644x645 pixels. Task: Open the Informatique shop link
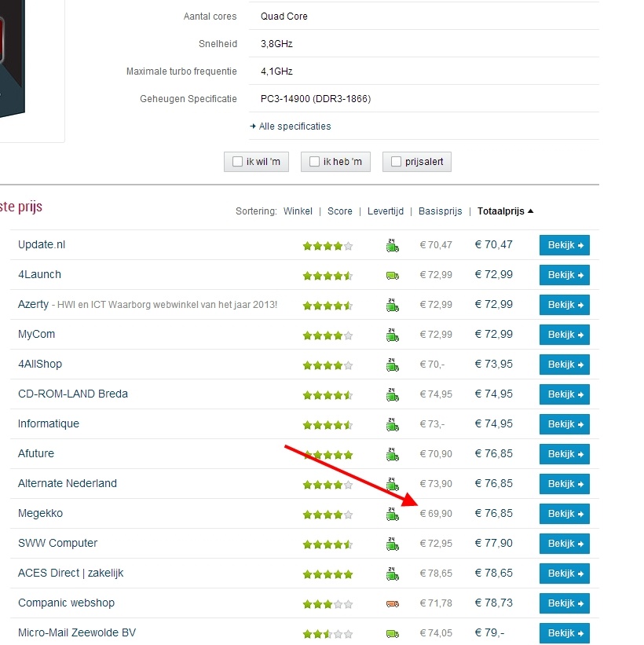(49, 423)
